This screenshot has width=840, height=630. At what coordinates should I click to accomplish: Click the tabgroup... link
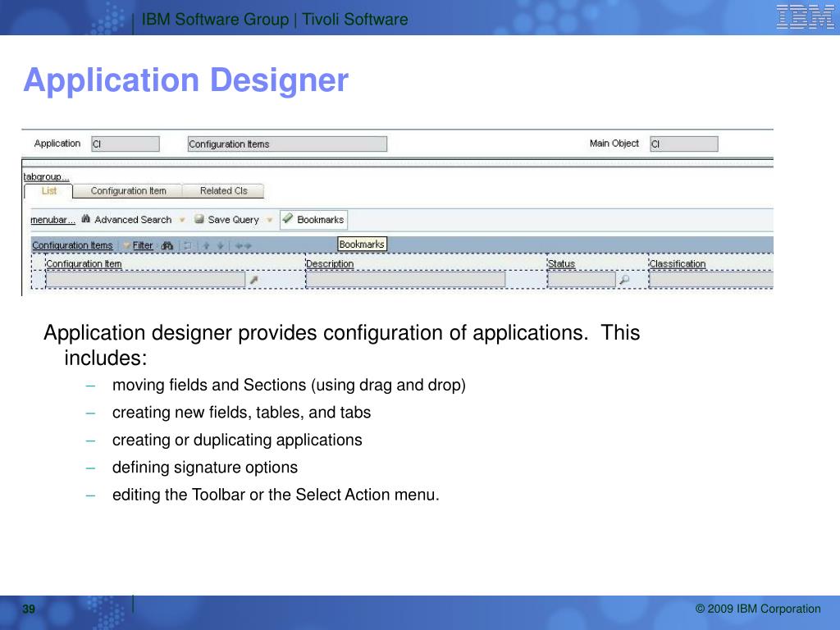(46, 177)
